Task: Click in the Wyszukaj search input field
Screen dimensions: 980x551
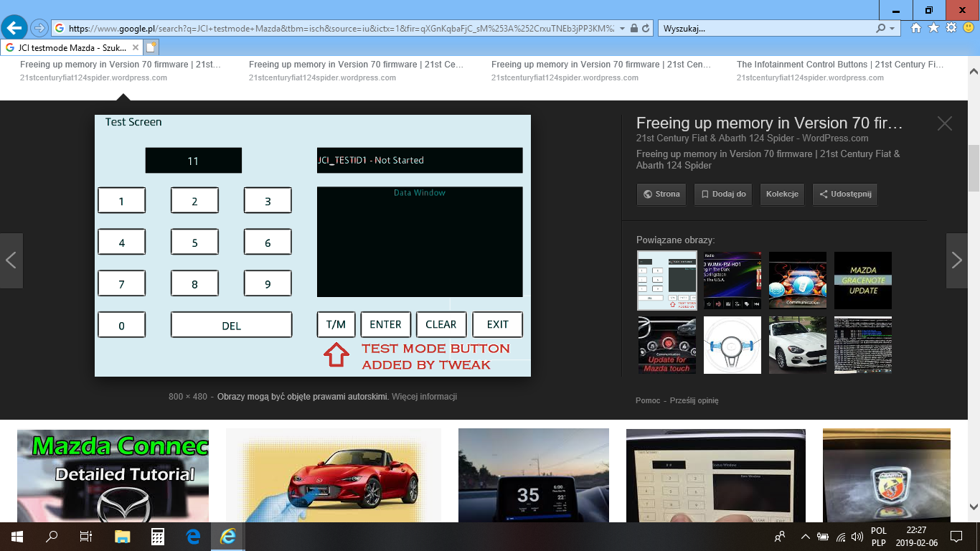Action: click(764, 29)
